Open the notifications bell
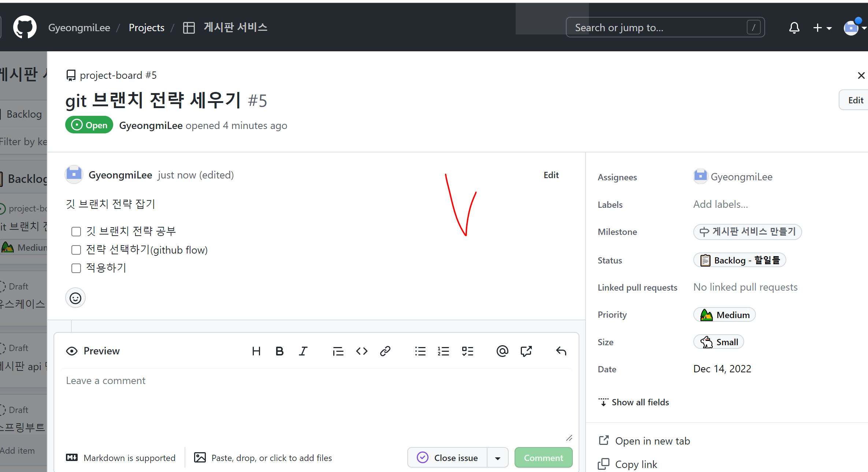This screenshot has height=472, width=868. 794,27
